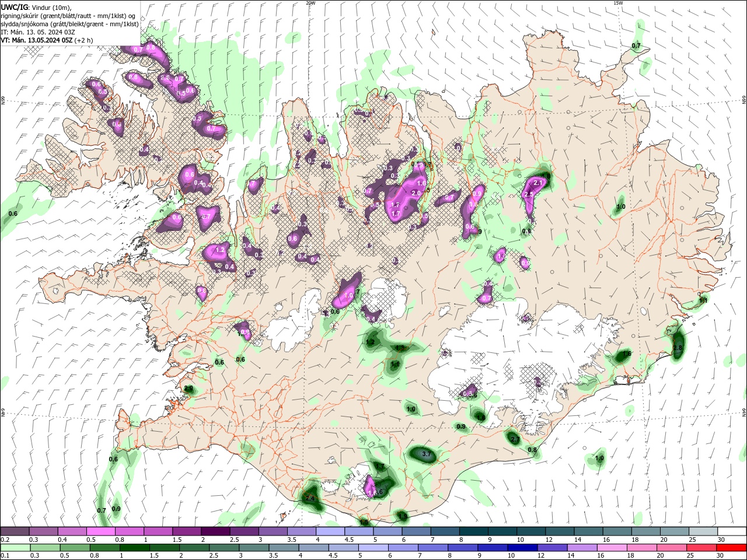Click the 'slydda/snjókoma' legend description line
The height and width of the screenshot is (560, 747).
[x=70, y=24]
